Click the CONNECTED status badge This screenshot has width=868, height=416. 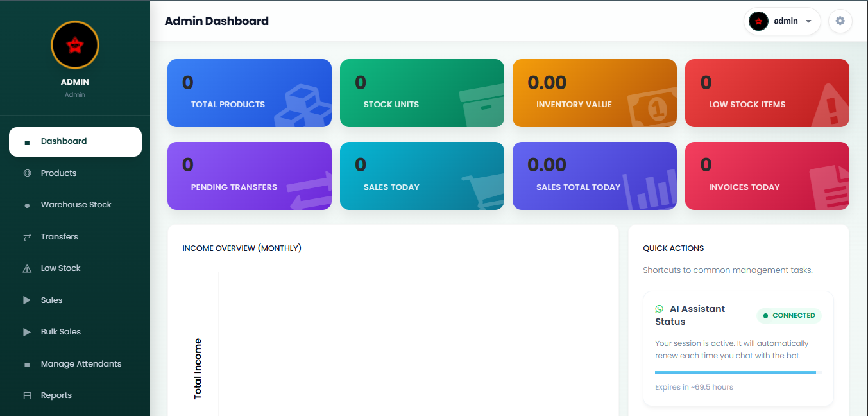click(789, 316)
